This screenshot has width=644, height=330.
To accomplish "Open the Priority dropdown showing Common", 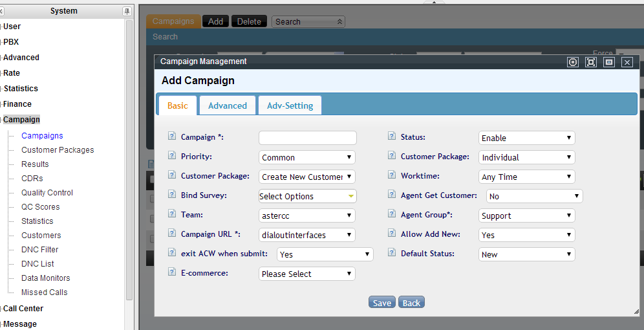I will coord(307,157).
